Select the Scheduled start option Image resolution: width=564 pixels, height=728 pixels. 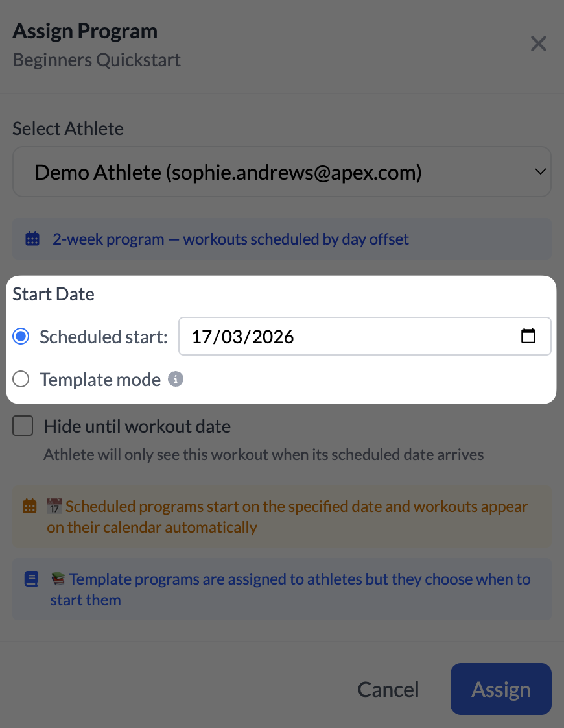pos(20,336)
